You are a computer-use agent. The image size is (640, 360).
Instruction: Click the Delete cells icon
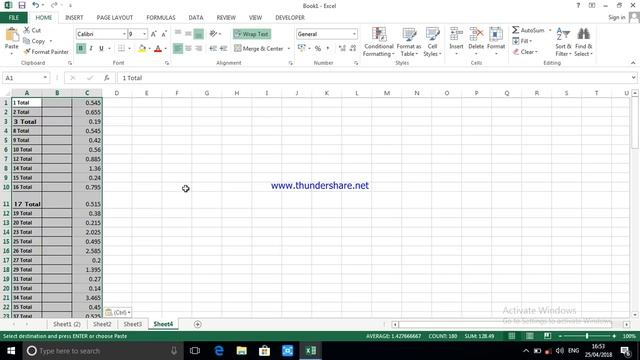(x=476, y=35)
